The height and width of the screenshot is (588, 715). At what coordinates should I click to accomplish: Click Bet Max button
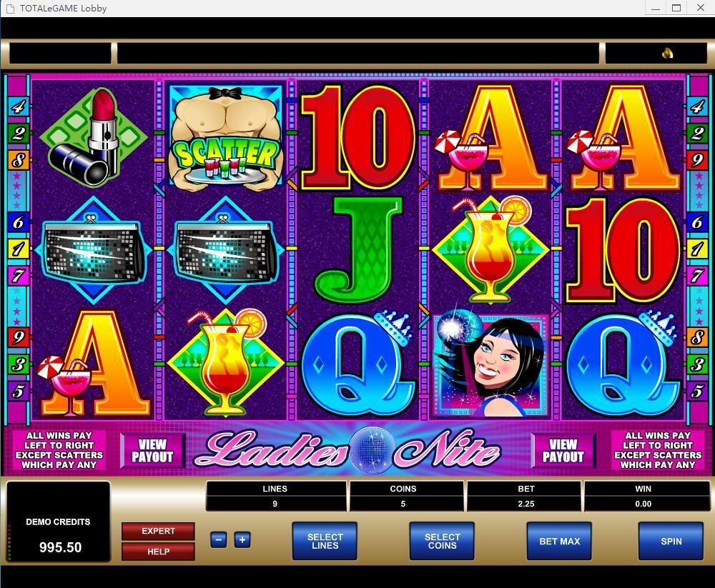pos(559,541)
